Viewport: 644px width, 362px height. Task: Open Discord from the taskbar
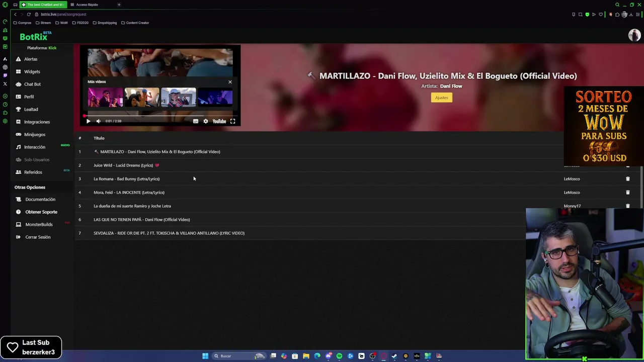point(329,356)
